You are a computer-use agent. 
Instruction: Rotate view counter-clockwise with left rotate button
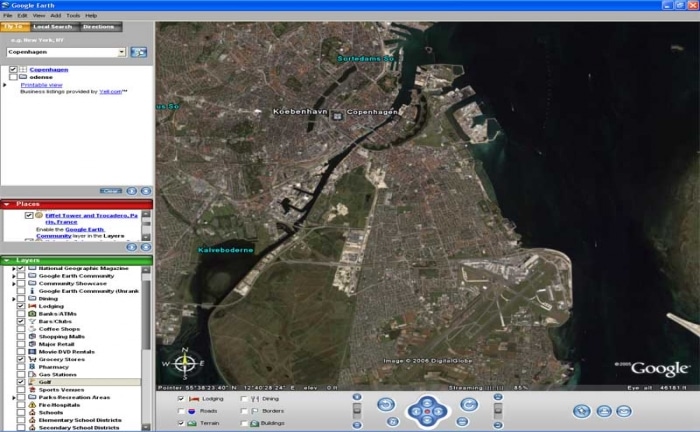(x=386, y=403)
